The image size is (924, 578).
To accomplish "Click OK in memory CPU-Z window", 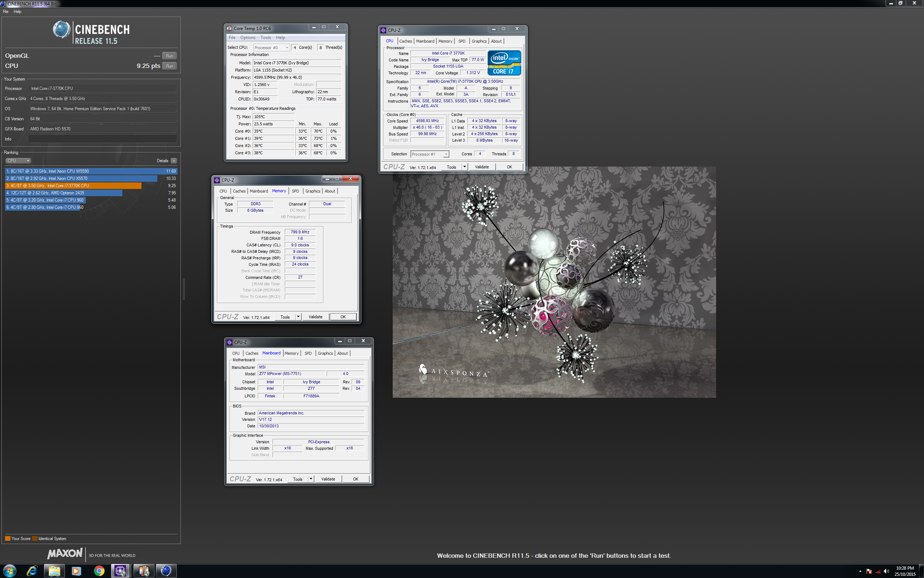I will 343,317.
